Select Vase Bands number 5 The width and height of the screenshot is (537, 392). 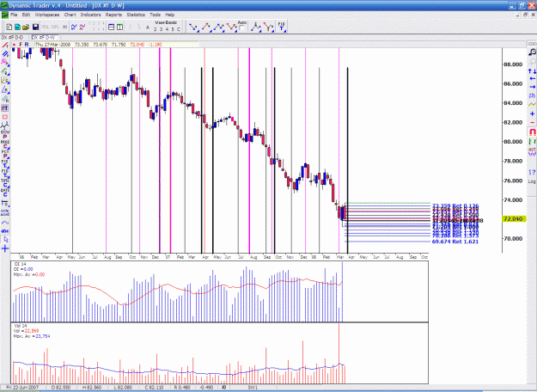point(173,29)
